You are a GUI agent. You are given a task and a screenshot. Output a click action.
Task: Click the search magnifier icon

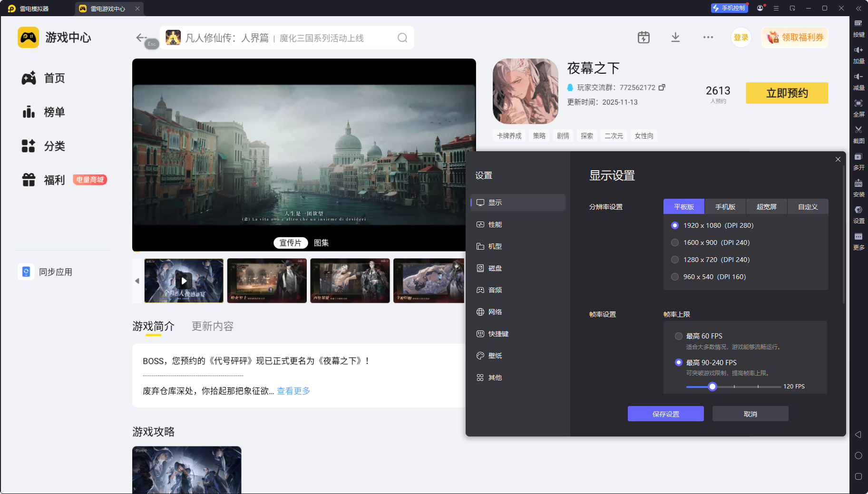point(402,38)
